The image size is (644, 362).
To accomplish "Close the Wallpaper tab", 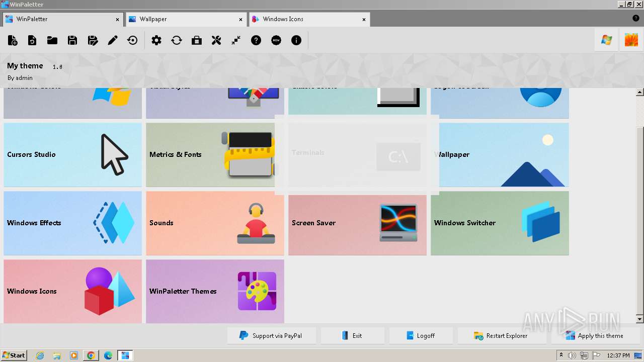I will click(x=241, y=20).
